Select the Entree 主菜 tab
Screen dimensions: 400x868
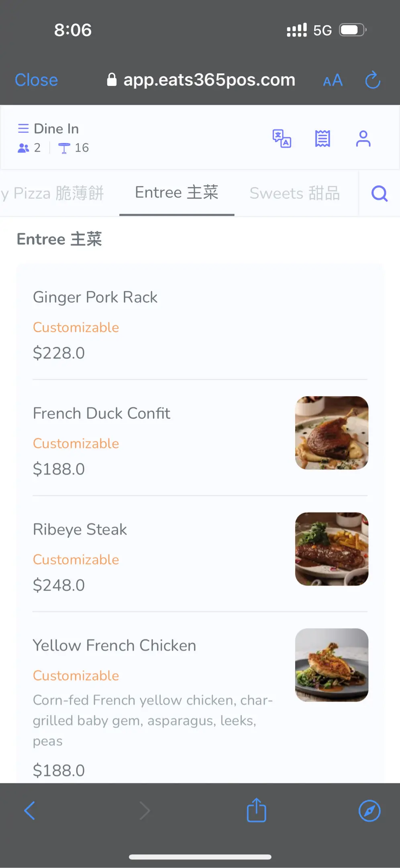[x=177, y=192]
